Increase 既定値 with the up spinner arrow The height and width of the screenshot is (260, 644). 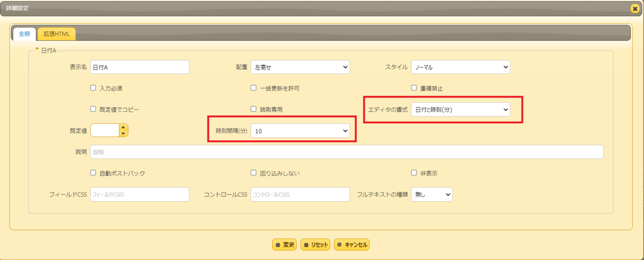pos(123,127)
